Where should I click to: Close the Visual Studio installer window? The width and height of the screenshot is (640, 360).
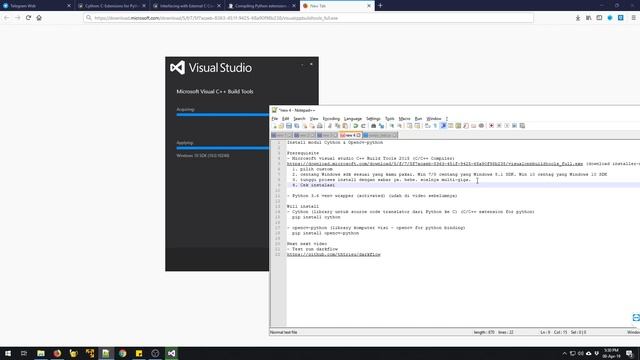(311, 64)
